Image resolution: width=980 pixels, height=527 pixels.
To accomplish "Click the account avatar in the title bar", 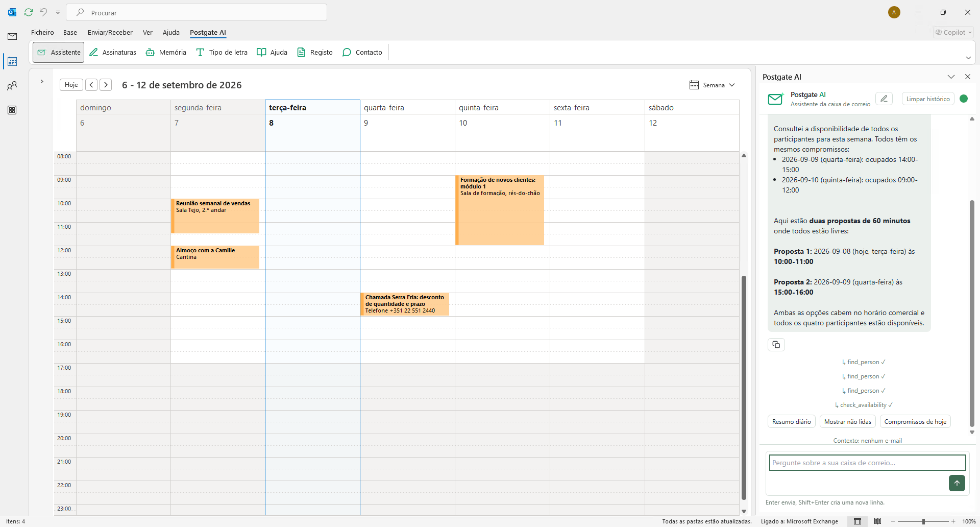I will click(894, 12).
